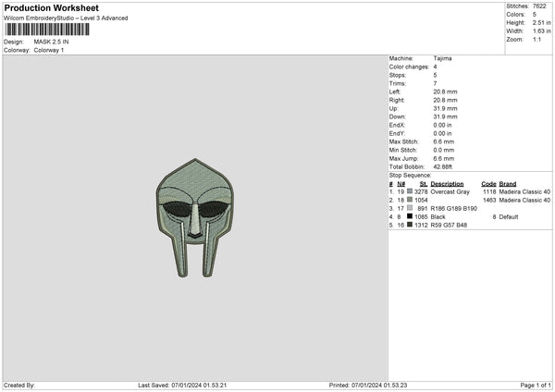555x392 pixels.
Task: Click the embroidered mask design preview
Action: pos(194,218)
